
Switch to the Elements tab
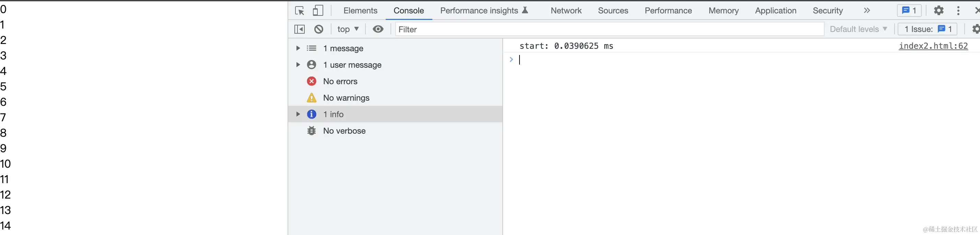pyautogui.click(x=360, y=11)
